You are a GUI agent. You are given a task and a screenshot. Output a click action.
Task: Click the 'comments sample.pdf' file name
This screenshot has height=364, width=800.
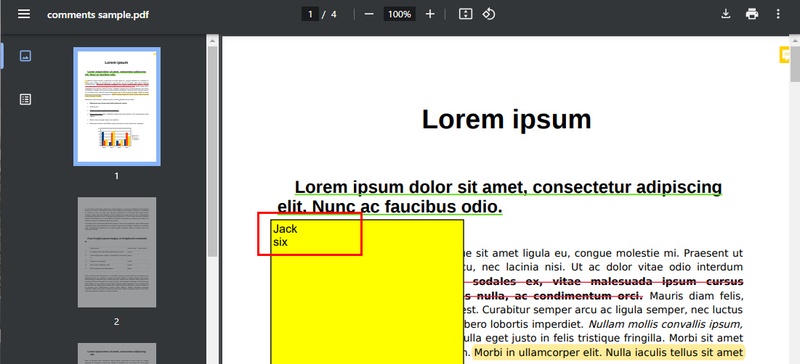(x=98, y=14)
